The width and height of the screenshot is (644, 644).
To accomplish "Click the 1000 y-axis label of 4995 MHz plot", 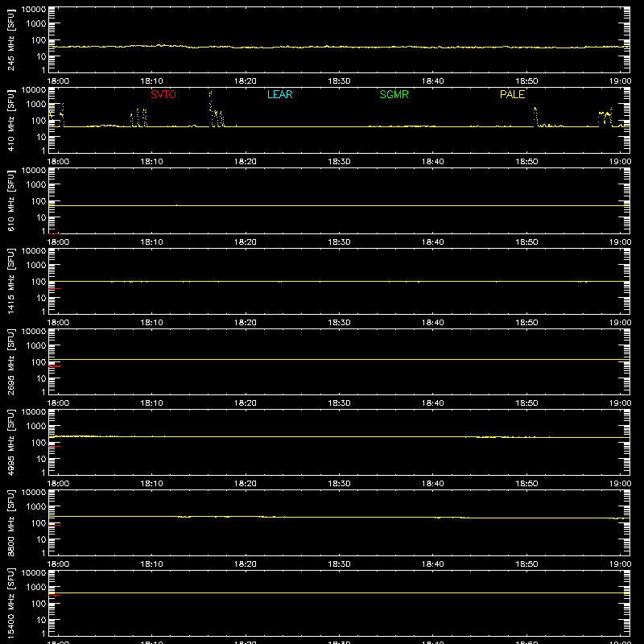I will (x=36, y=427).
